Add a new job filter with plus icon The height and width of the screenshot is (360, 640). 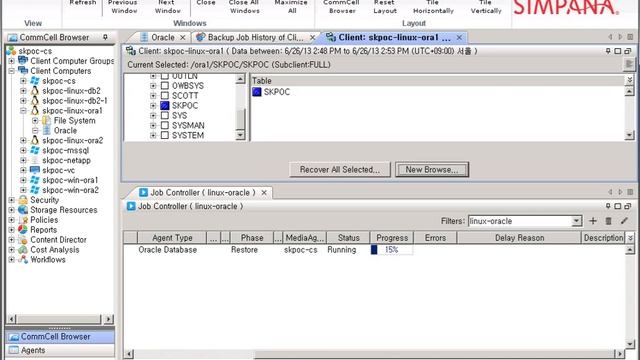[x=593, y=221]
